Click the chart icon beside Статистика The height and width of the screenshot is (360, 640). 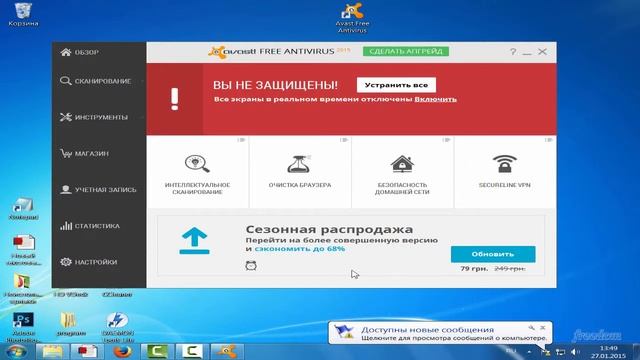pos(66,226)
